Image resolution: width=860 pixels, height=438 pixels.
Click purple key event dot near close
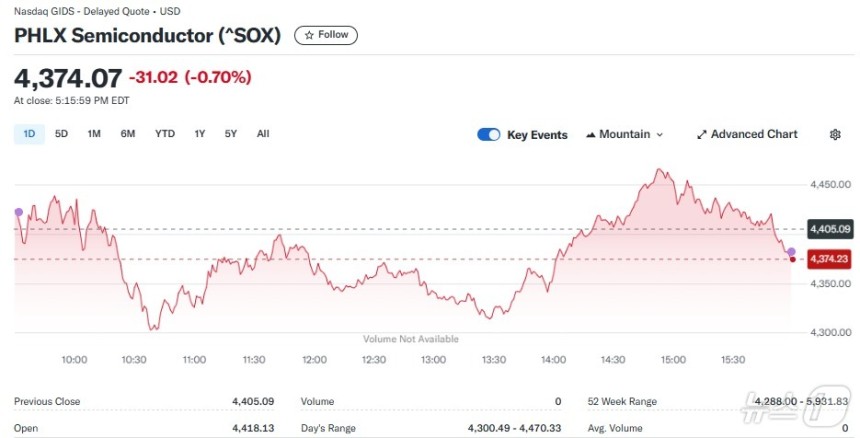coord(791,252)
